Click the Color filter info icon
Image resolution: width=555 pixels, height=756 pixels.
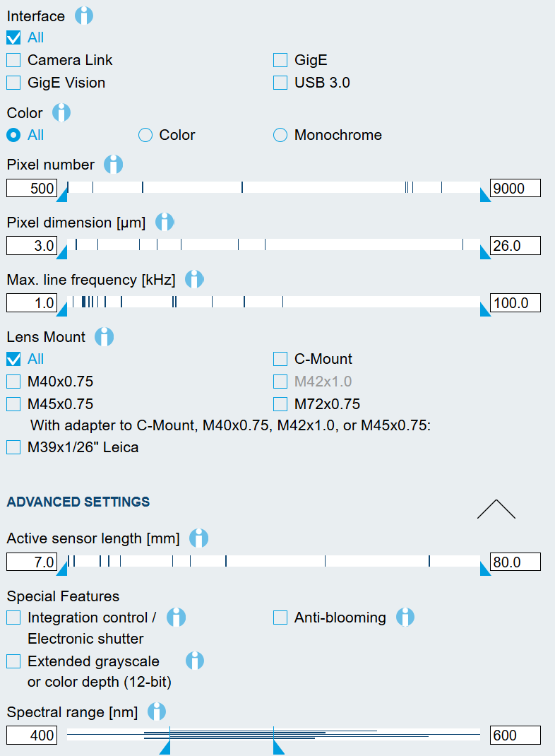(61, 112)
